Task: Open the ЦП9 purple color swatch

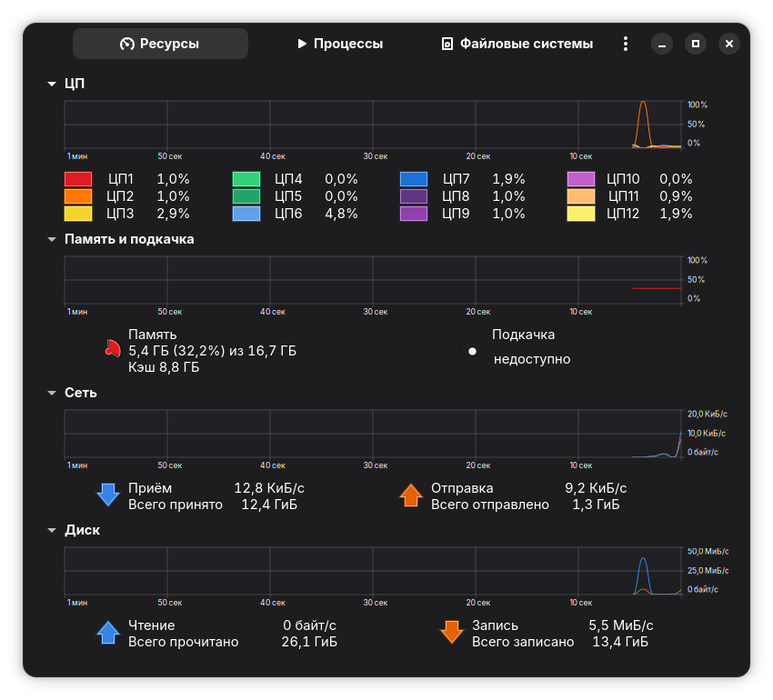Action: tap(414, 214)
